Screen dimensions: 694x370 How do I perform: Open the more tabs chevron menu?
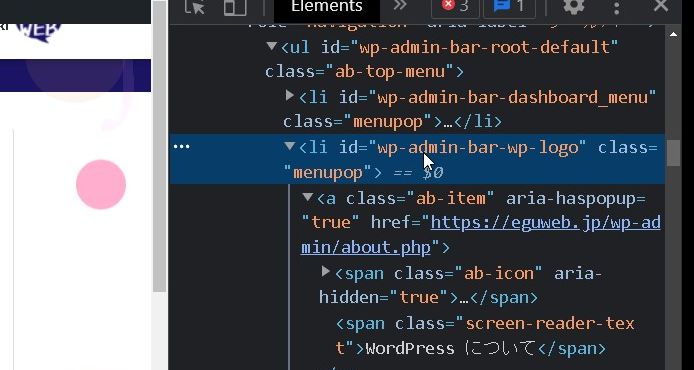[x=400, y=6]
